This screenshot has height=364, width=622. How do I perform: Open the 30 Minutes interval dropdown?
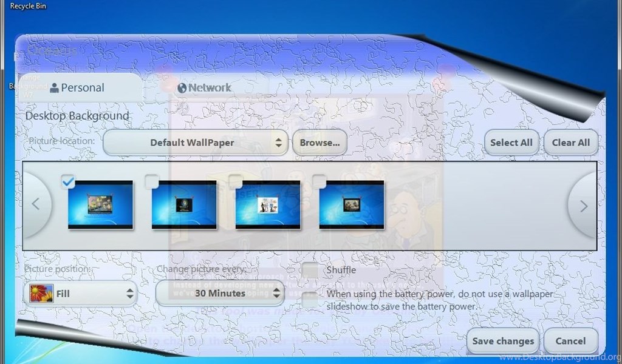tap(220, 294)
